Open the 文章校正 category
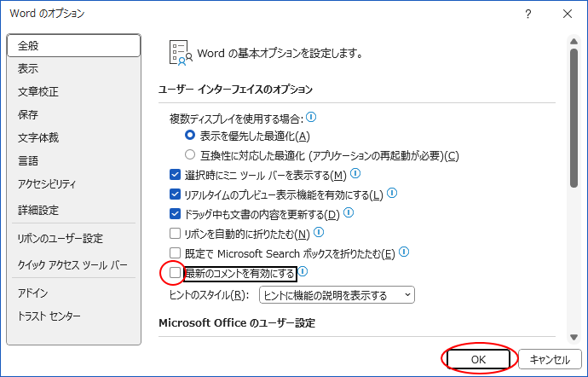 coord(74,91)
